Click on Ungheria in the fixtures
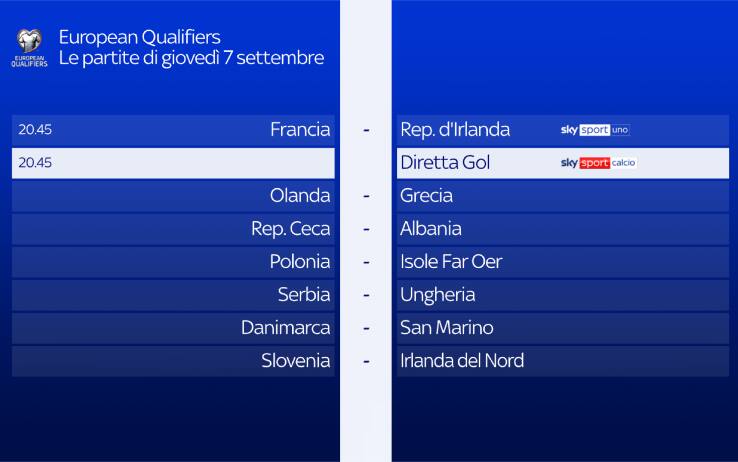The width and height of the screenshot is (738, 462). pos(437,295)
